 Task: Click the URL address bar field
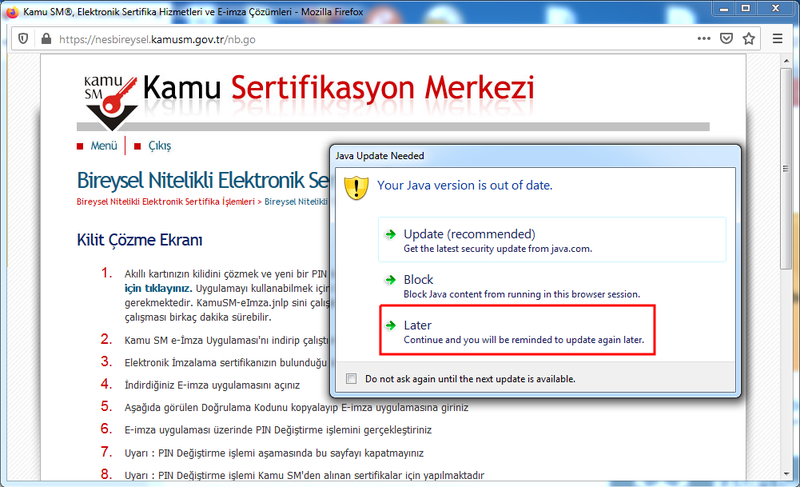pyautogui.click(x=370, y=40)
